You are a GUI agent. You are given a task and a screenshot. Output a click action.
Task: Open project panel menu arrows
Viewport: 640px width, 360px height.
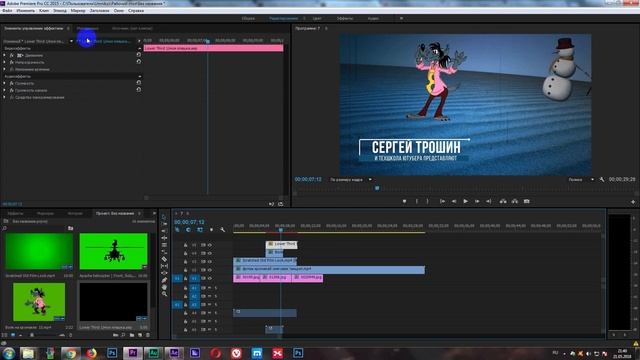pos(154,213)
